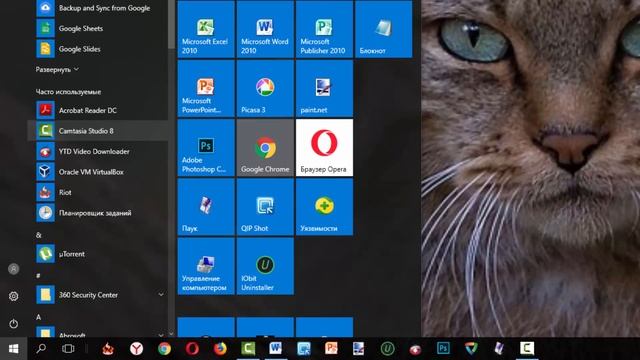Open the 360 Security Center folder
The image size is (640, 360).
(x=98, y=295)
